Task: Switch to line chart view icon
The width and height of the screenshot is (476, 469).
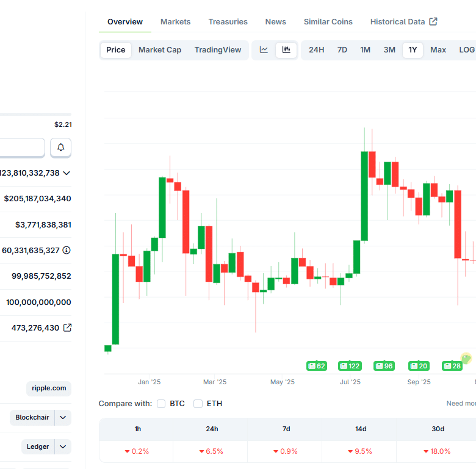Action: tap(264, 50)
